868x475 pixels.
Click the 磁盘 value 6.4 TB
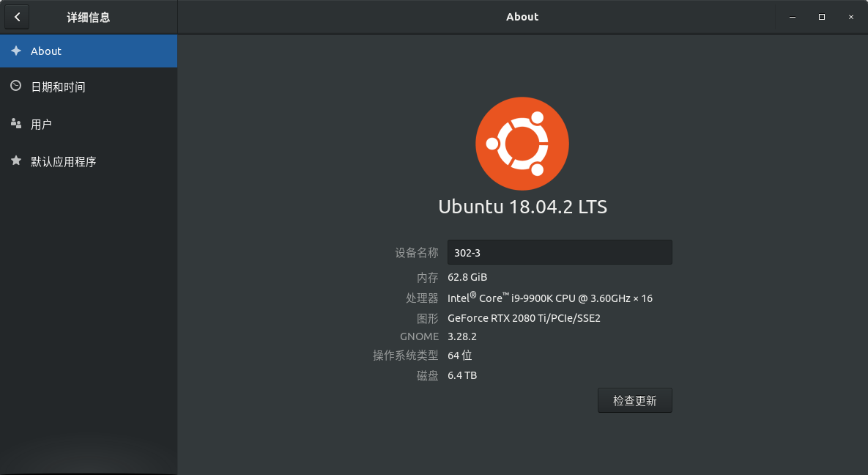coord(462,375)
